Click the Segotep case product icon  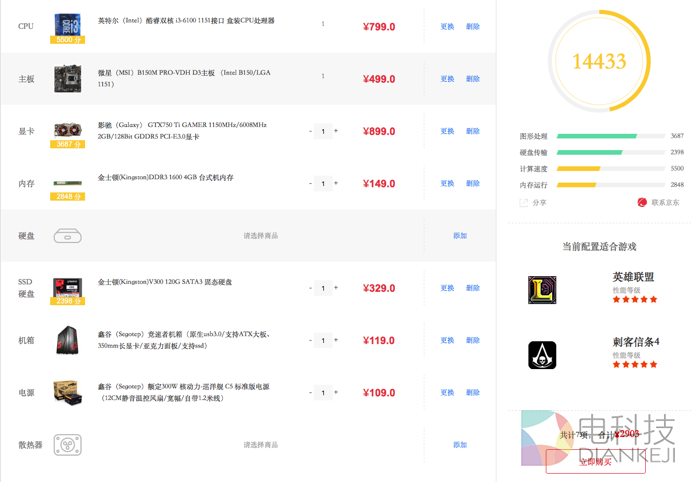click(68, 340)
